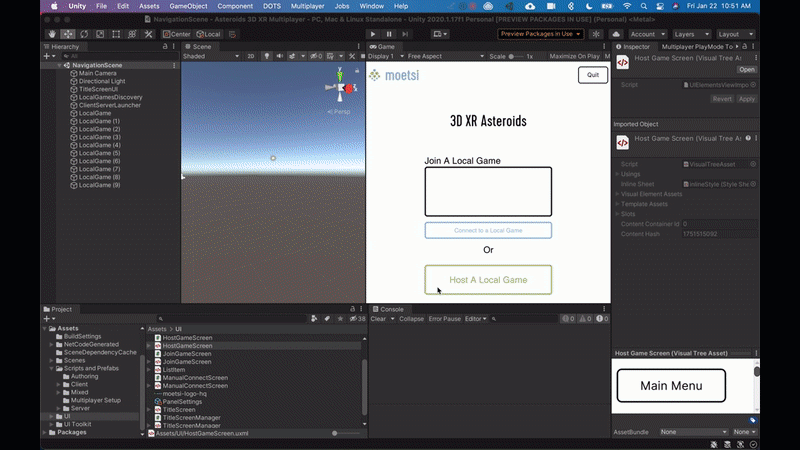
Task: Switch to the Console tab
Action: click(391, 309)
